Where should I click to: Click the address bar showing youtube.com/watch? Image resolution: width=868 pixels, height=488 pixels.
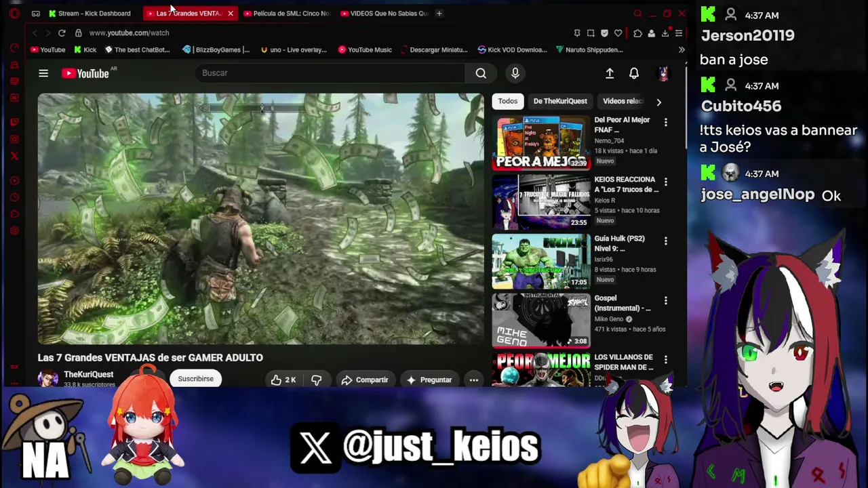pos(129,33)
